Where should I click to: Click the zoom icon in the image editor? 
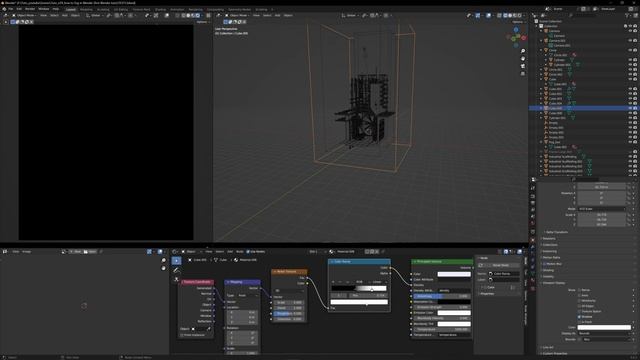[x=164, y=260]
